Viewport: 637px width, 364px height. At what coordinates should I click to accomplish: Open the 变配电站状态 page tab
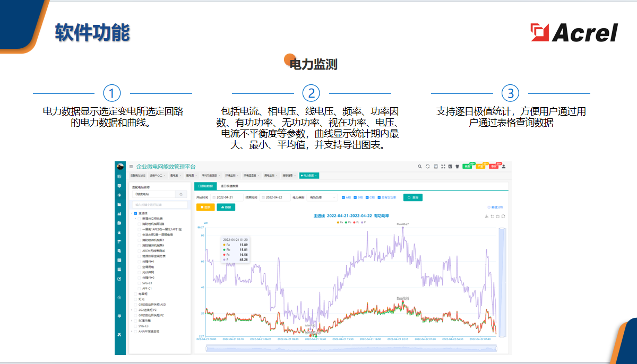pos(138,176)
